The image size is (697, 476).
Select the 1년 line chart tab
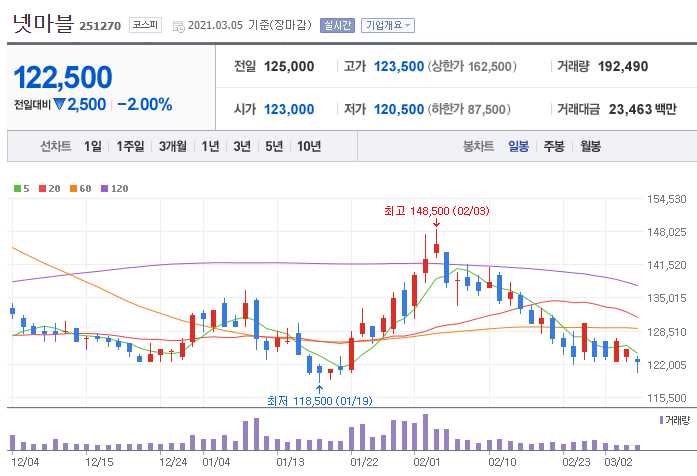click(210, 146)
